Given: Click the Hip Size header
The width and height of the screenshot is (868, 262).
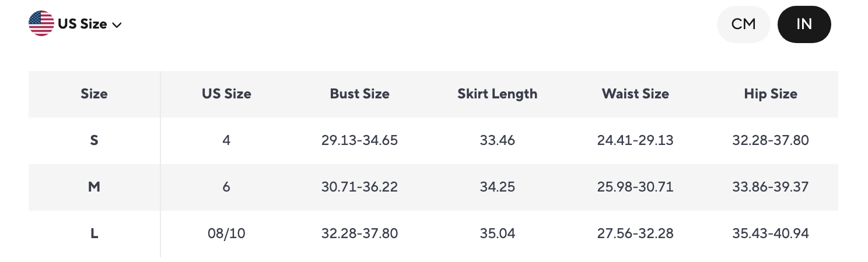Looking at the screenshot, I should point(771,94).
